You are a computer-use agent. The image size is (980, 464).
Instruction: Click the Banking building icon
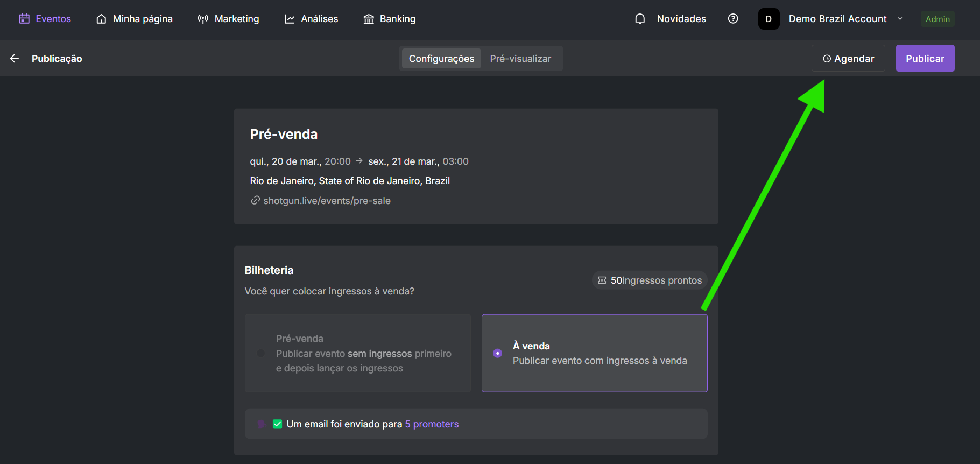[x=369, y=19]
